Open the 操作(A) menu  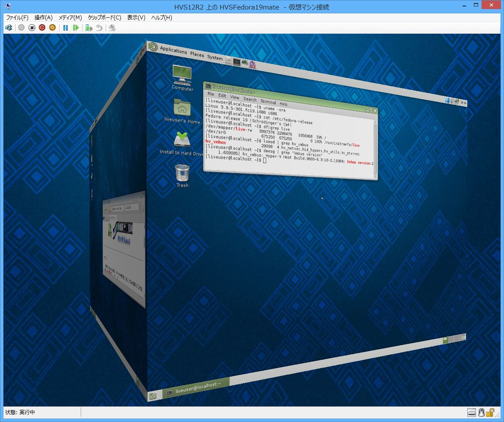(44, 18)
